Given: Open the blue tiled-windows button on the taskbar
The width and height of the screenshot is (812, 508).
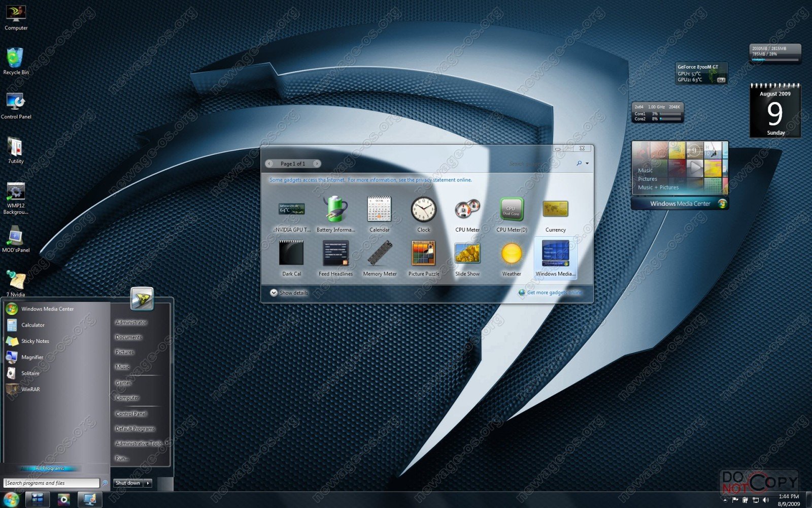Looking at the screenshot, I should [x=37, y=499].
